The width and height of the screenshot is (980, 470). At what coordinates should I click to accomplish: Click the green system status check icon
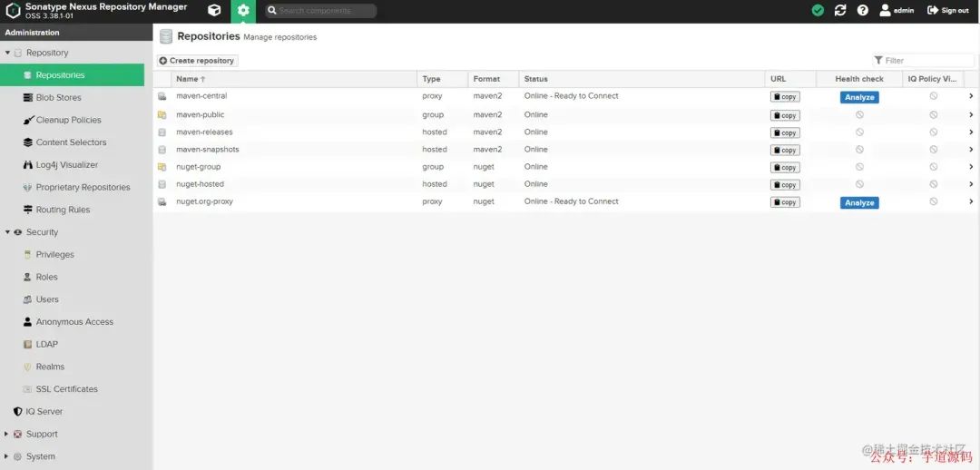click(x=818, y=11)
